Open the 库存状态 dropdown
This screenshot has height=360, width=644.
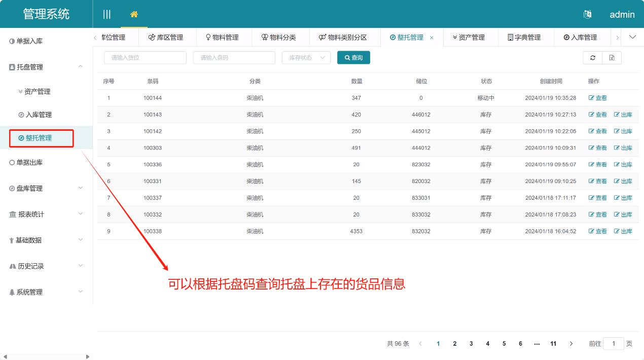pos(306,57)
